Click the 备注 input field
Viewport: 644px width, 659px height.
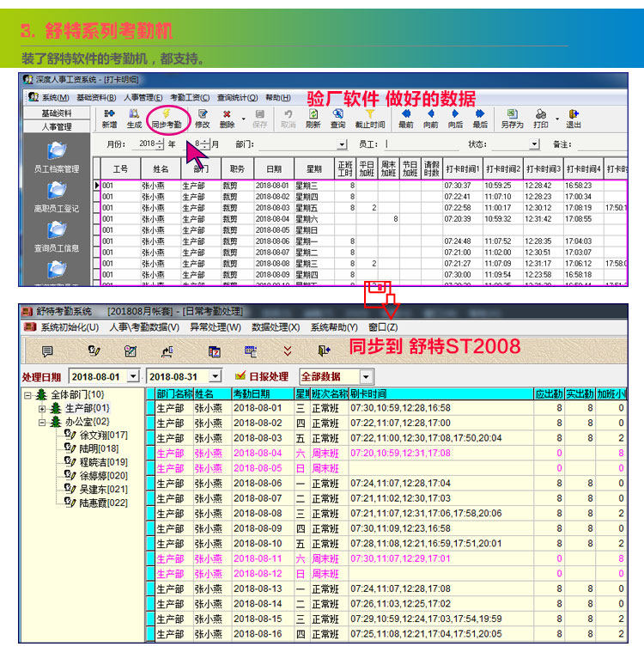click(603, 144)
